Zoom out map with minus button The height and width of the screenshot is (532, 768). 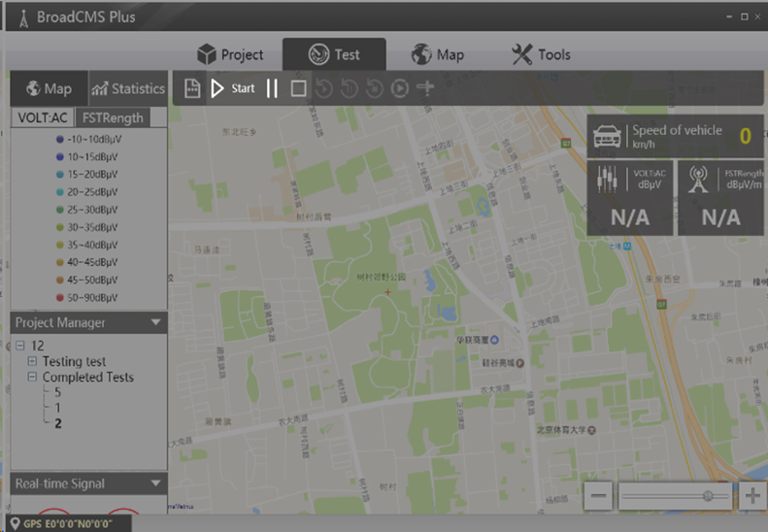(x=599, y=496)
